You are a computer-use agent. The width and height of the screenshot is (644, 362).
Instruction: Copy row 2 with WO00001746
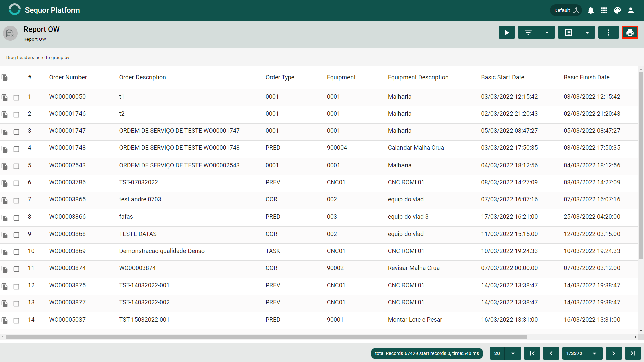coord(5,115)
